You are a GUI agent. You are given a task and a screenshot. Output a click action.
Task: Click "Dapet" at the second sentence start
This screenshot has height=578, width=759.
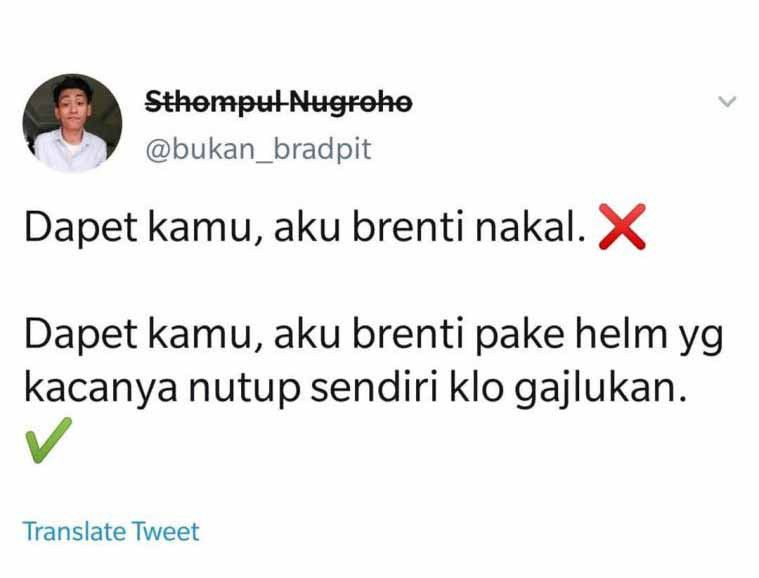(x=81, y=335)
